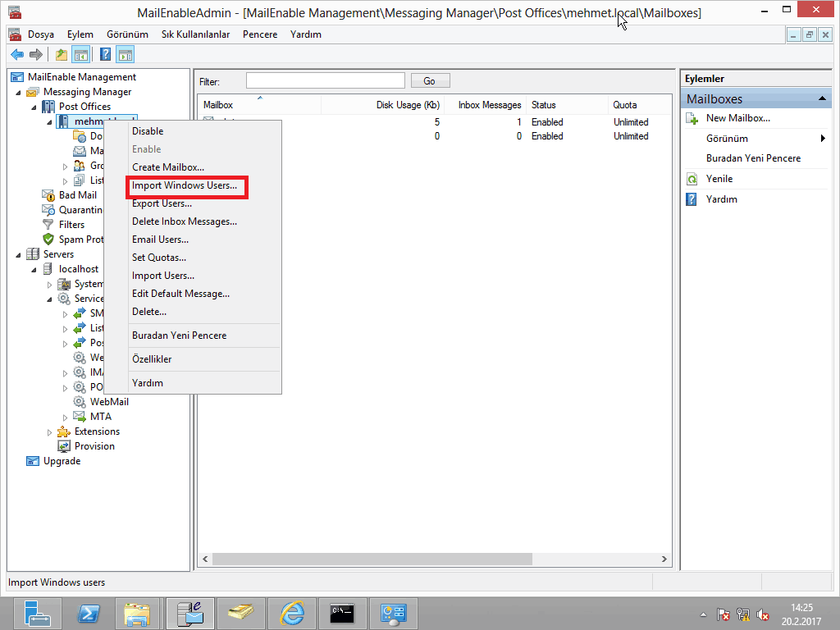The height and width of the screenshot is (630, 840).
Task: Click the horizontal scrollbar thumb
Action: (372, 559)
